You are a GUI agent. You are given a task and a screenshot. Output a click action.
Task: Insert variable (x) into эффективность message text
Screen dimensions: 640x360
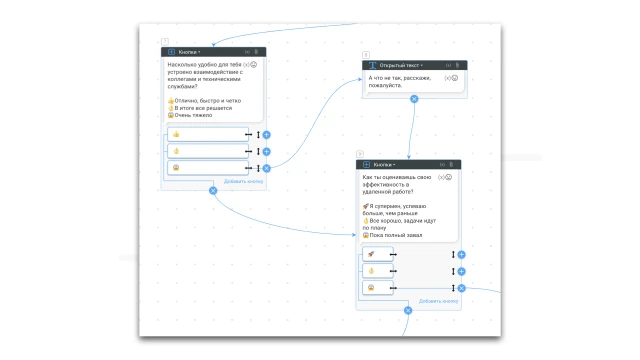(441, 177)
